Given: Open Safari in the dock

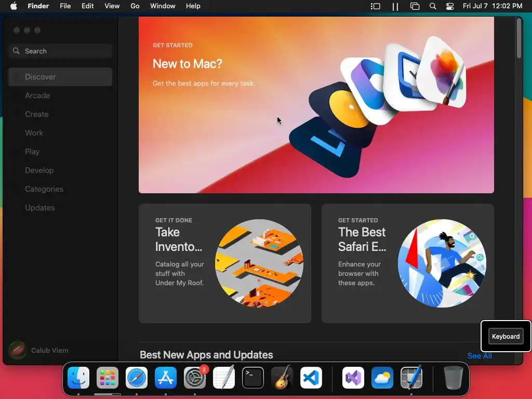Looking at the screenshot, I should point(137,378).
